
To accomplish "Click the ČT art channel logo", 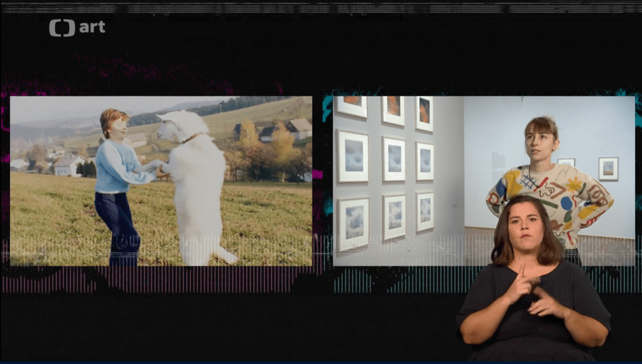I will [x=77, y=28].
